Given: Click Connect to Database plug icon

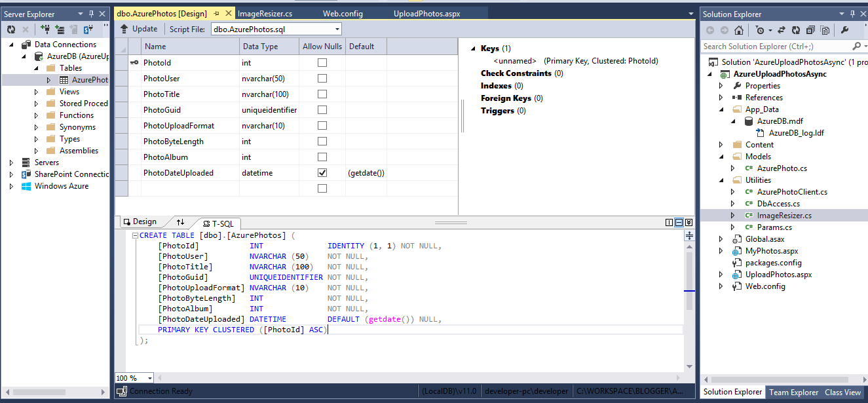Looking at the screenshot, I should point(45,29).
